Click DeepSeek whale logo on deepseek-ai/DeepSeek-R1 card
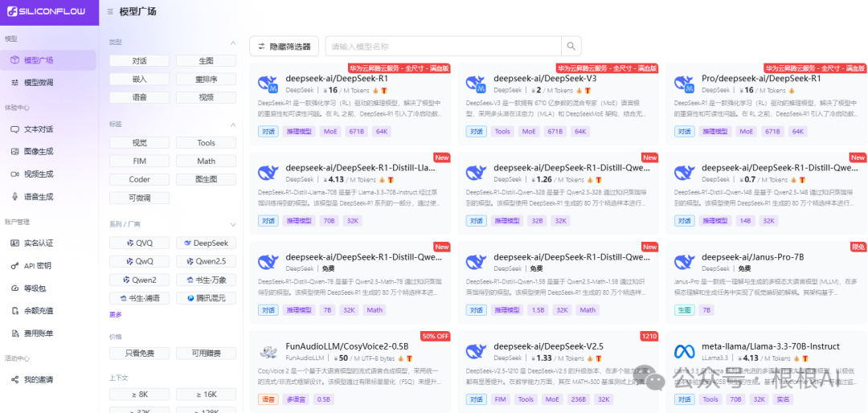868x413 pixels. [x=268, y=84]
